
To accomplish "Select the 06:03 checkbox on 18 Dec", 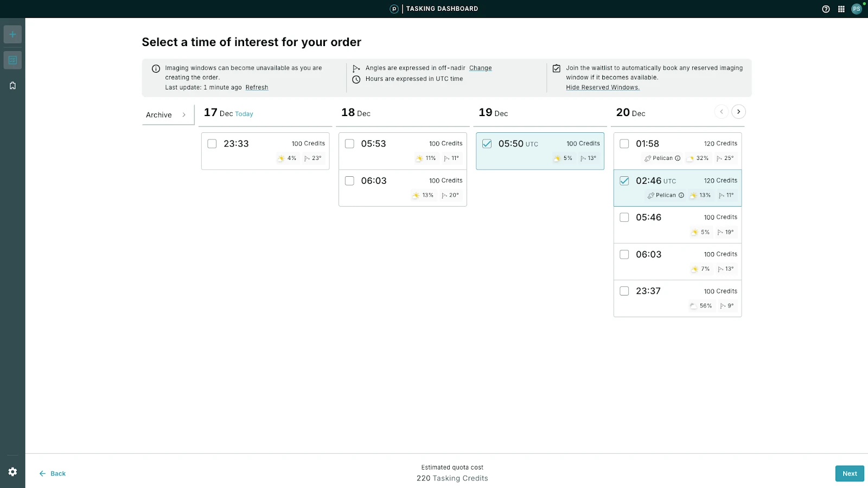I will (349, 181).
